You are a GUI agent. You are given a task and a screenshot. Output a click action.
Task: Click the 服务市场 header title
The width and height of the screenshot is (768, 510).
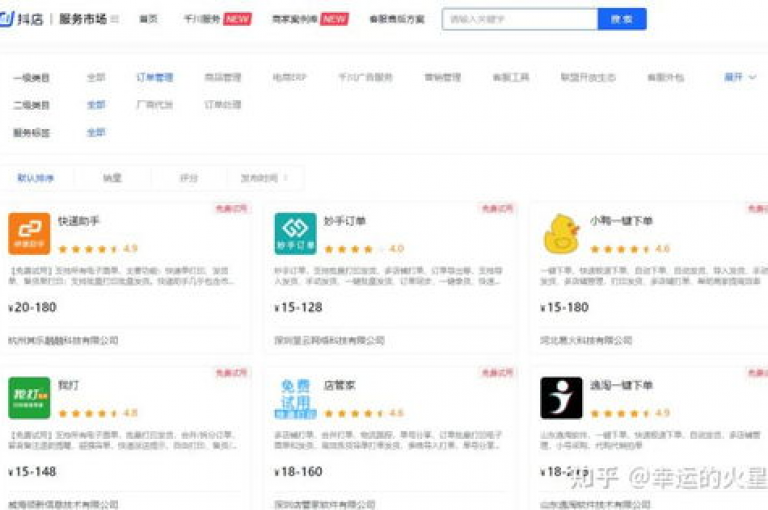point(83,19)
